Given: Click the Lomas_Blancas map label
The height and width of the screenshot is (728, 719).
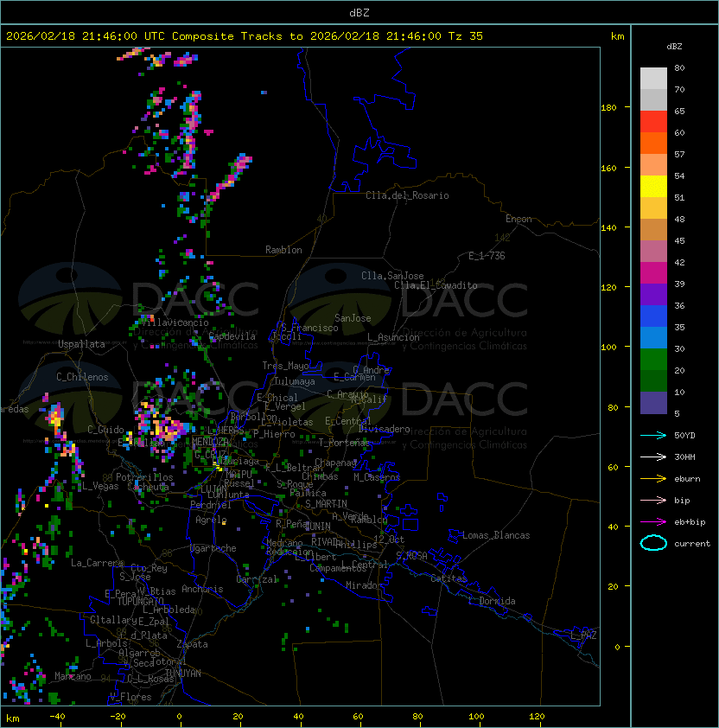Looking at the screenshot, I should pyautogui.click(x=496, y=535).
